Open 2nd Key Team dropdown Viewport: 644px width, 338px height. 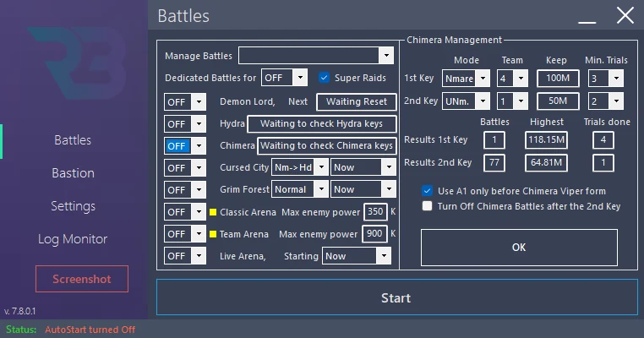click(x=512, y=101)
